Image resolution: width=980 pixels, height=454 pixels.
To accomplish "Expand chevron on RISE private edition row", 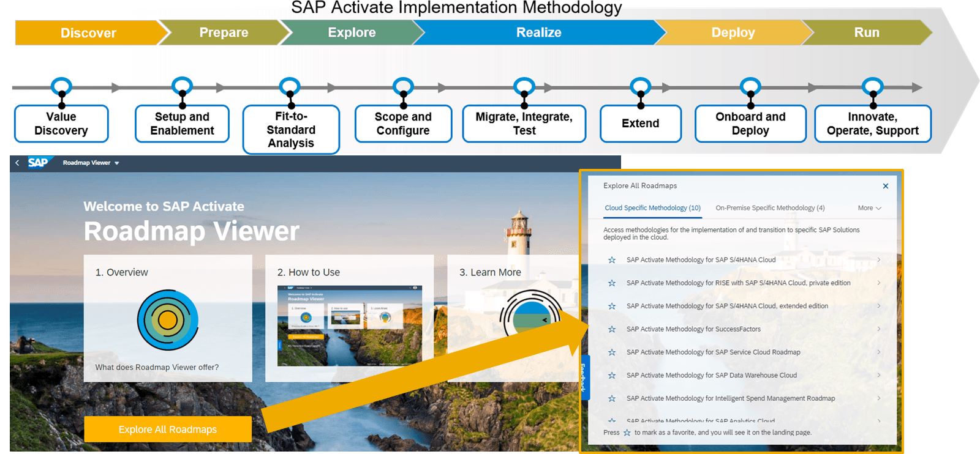I will coord(879,283).
